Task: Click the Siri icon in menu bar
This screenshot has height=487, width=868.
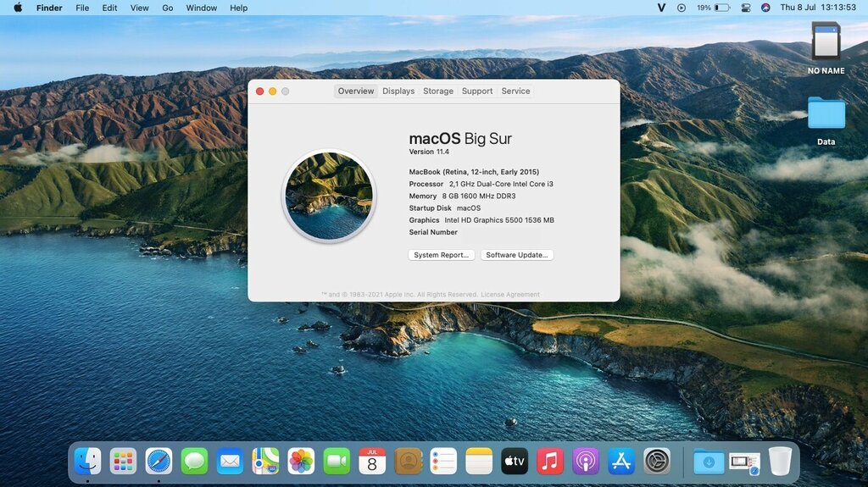Action: point(765,8)
